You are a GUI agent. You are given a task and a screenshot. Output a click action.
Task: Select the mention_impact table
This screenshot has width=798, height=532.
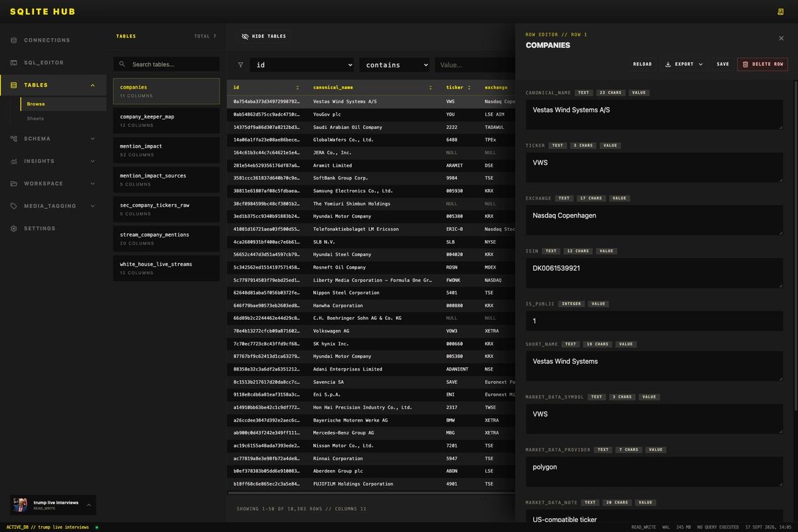166,150
